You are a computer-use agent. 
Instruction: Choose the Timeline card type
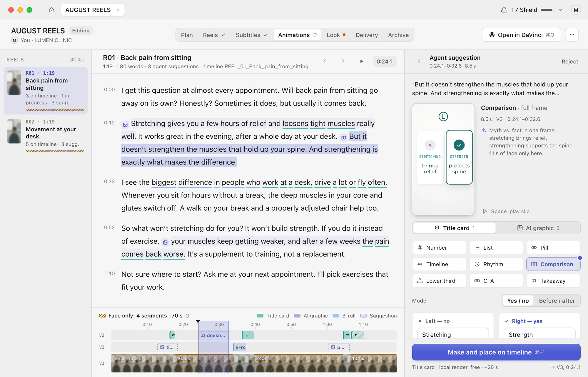[x=439, y=264]
